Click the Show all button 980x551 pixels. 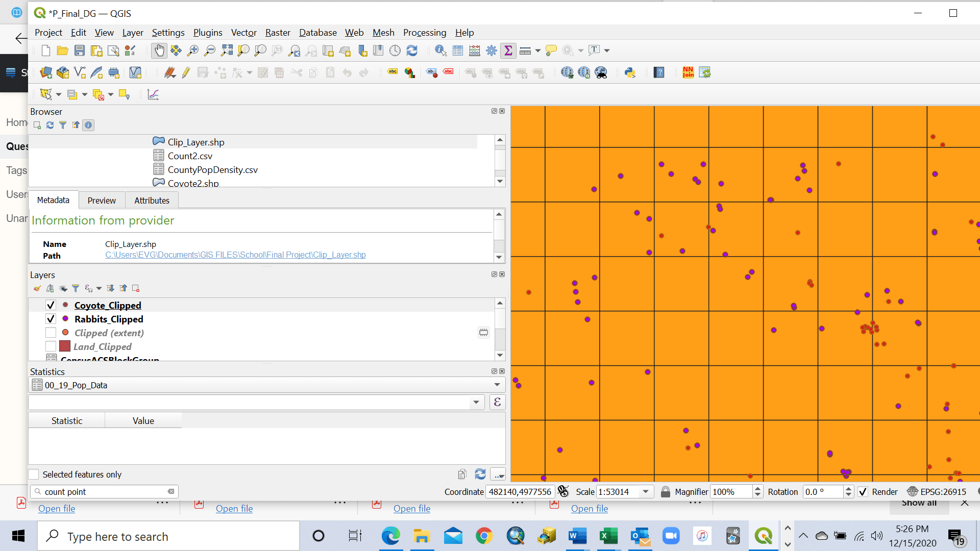coord(919,503)
